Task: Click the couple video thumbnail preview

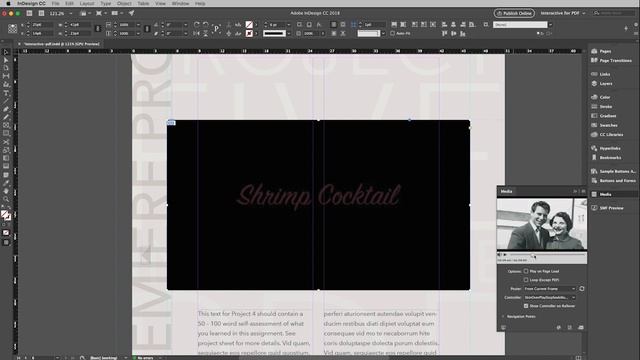Action: (x=542, y=224)
